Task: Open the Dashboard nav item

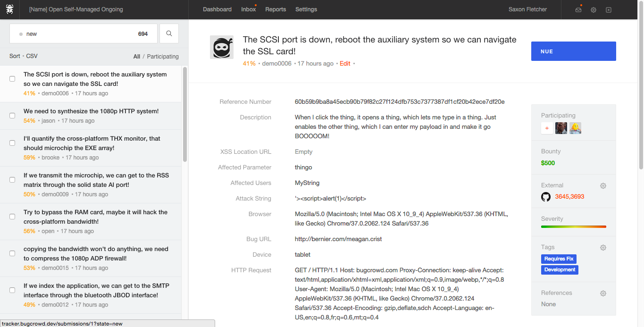Action: click(x=217, y=9)
